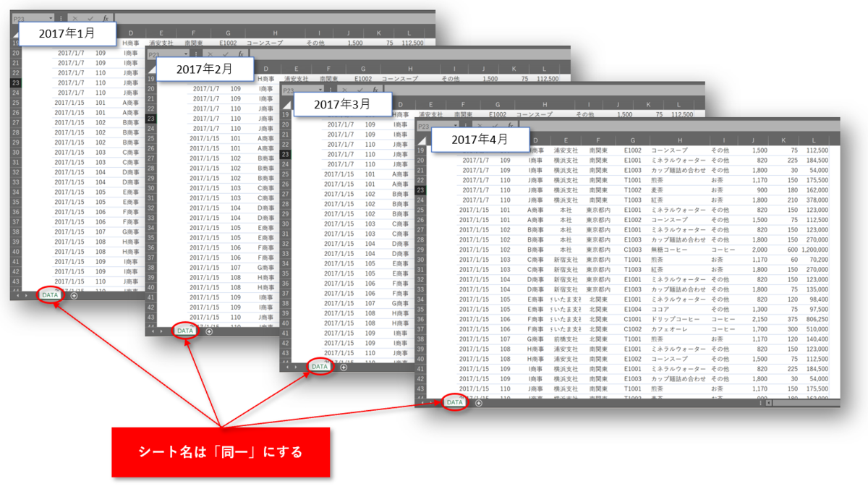
Task: Click the 前橋支社 branch cell
Action: [564, 339]
